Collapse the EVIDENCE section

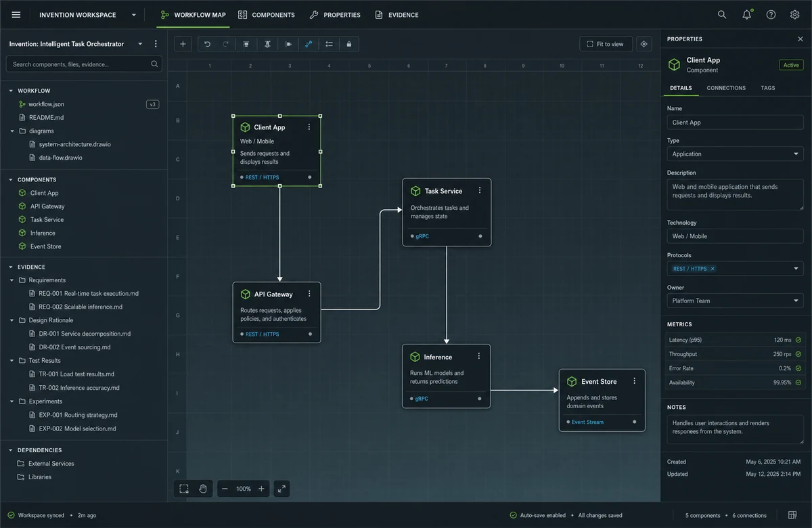[11, 267]
